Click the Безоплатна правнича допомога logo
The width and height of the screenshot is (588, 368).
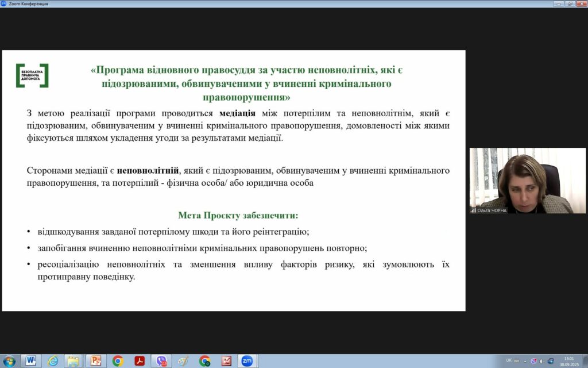[32, 75]
